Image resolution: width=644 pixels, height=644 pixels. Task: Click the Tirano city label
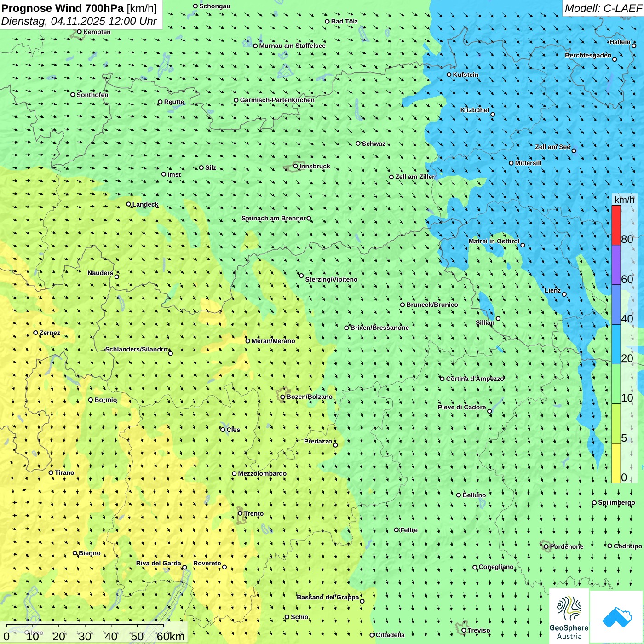coord(64,472)
